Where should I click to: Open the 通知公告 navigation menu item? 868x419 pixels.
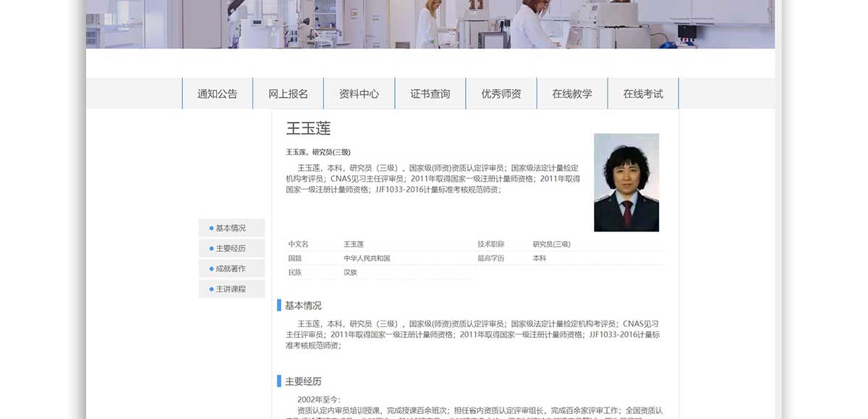217,93
